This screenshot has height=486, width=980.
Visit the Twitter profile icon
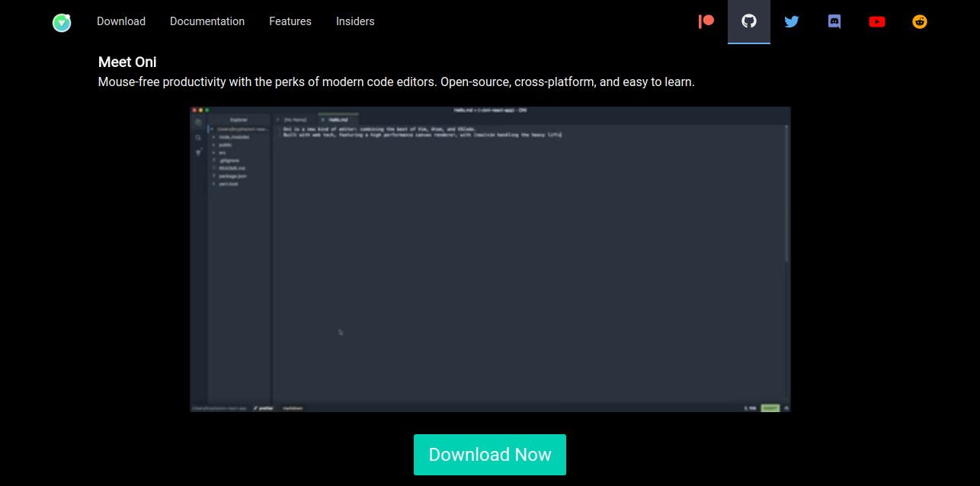(x=792, y=21)
